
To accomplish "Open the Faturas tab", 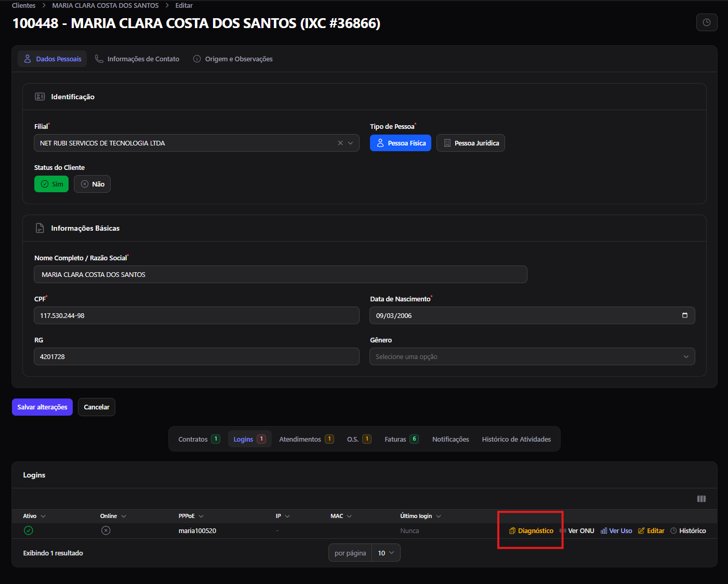I will [x=402, y=439].
